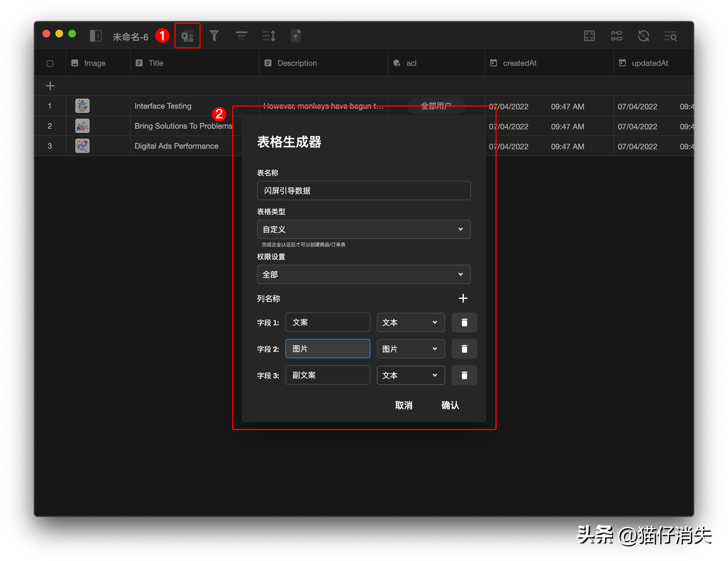Delete field 2 with trash icon

464,349
